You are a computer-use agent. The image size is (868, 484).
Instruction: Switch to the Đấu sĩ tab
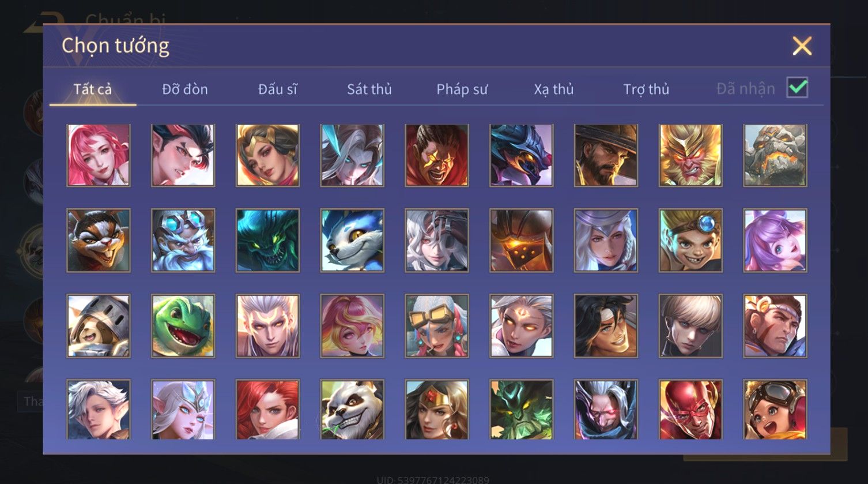click(278, 89)
